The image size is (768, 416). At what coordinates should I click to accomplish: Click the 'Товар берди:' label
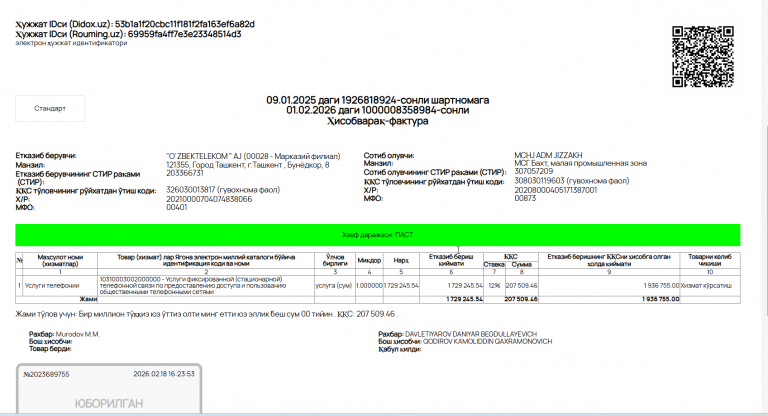(x=50, y=349)
